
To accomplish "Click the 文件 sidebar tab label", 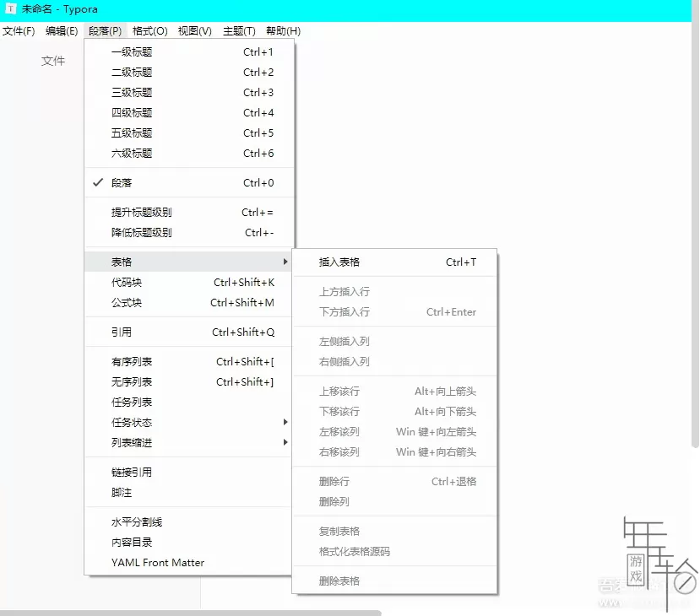I will click(53, 61).
